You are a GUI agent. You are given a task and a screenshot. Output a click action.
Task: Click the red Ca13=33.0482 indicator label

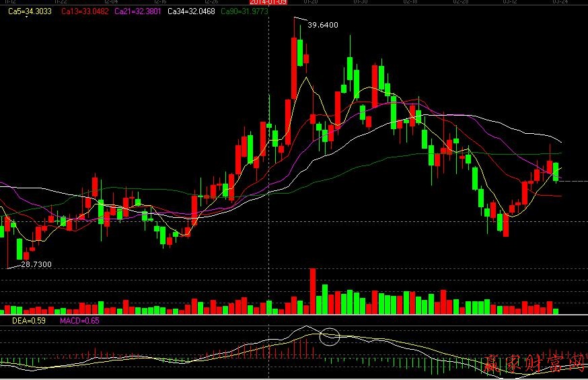coord(85,11)
